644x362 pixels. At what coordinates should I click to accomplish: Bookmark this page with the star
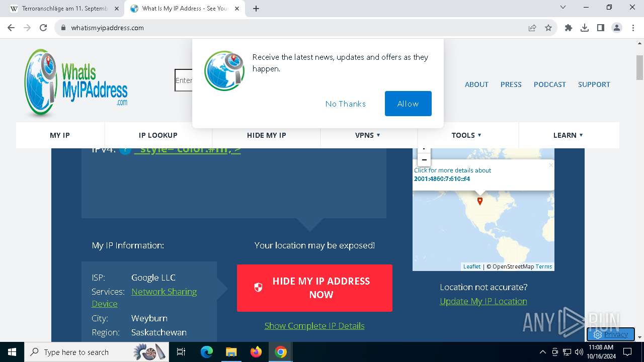(x=548, y=28)
